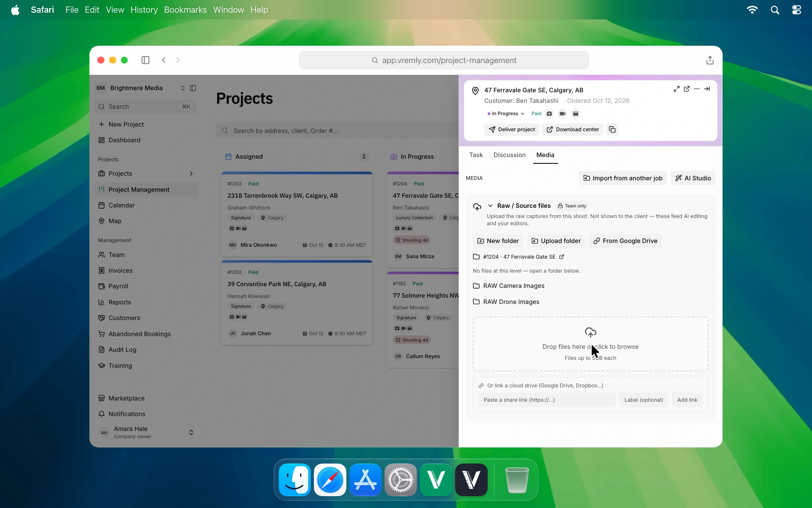The width and height of the screenshot is (812, 508).
Task: Click the sidebar Search box
Action: [146, 107]
